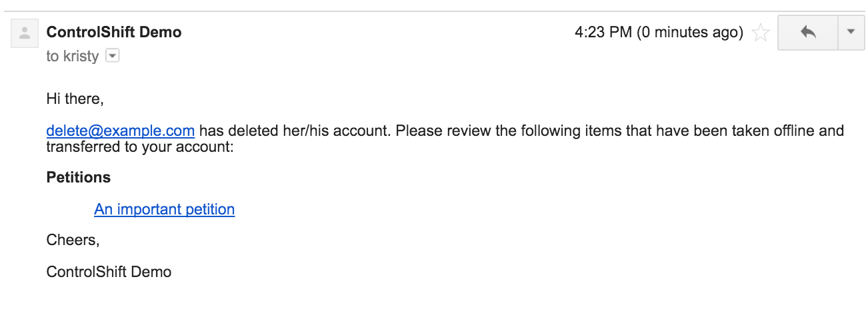
Task: Open the delete@example.com email link
Action: point(120,131)
